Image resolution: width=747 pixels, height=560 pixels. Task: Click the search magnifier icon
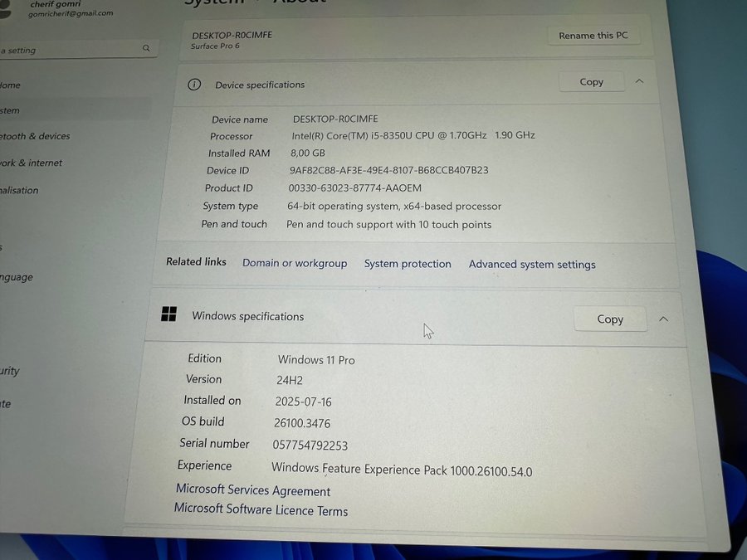146,48
